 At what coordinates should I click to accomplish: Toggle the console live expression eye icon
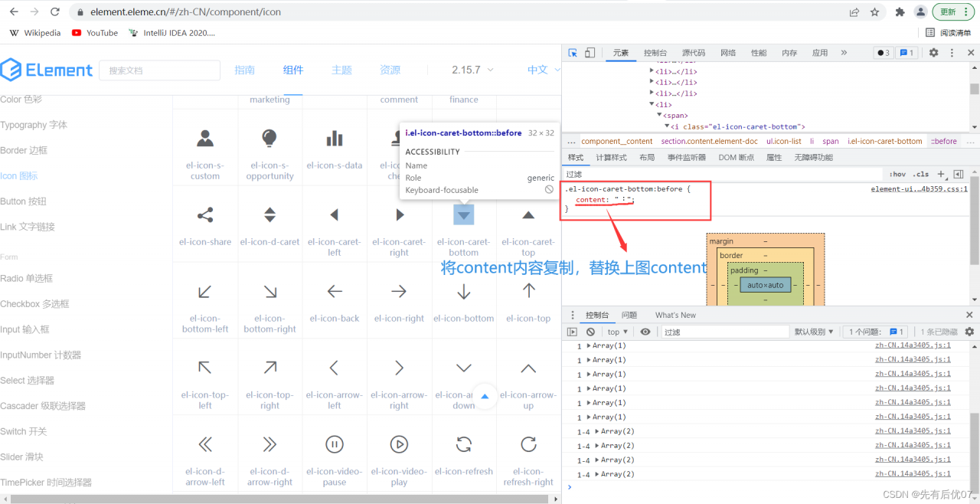point(645,332)
